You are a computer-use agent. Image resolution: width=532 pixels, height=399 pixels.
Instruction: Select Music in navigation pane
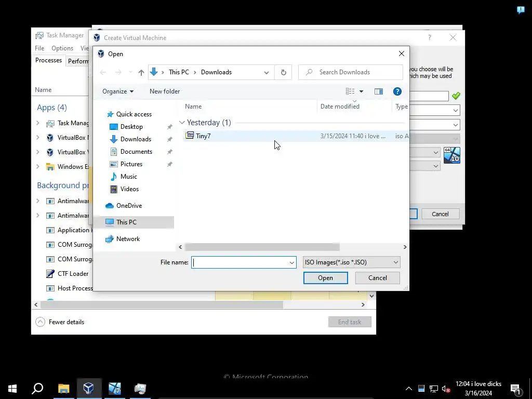point(128,177)
